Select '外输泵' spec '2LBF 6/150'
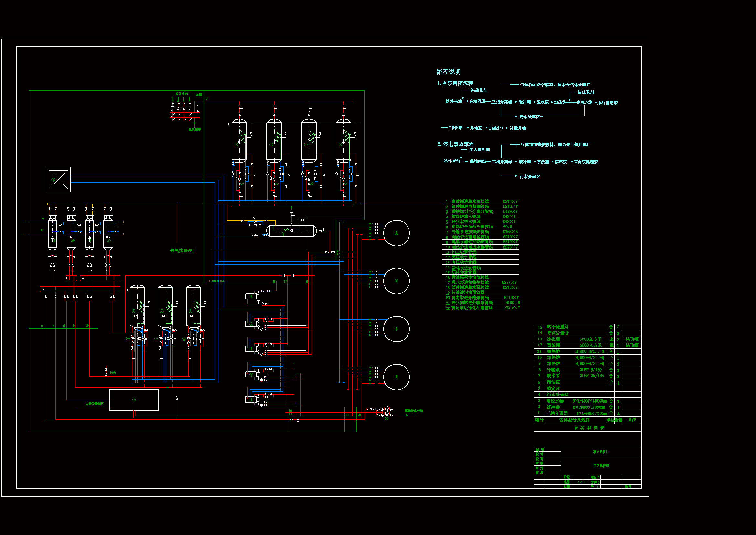The image size is (756, 535). coord(591,370)
